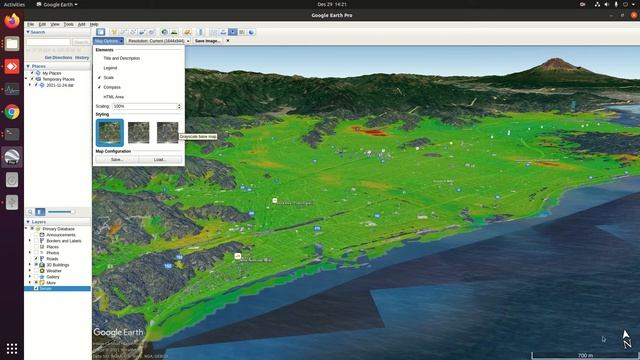Select the Add Path tool
Image resolution: width=640 pixels, height=360 pixels.
click(x=132, y=32)
